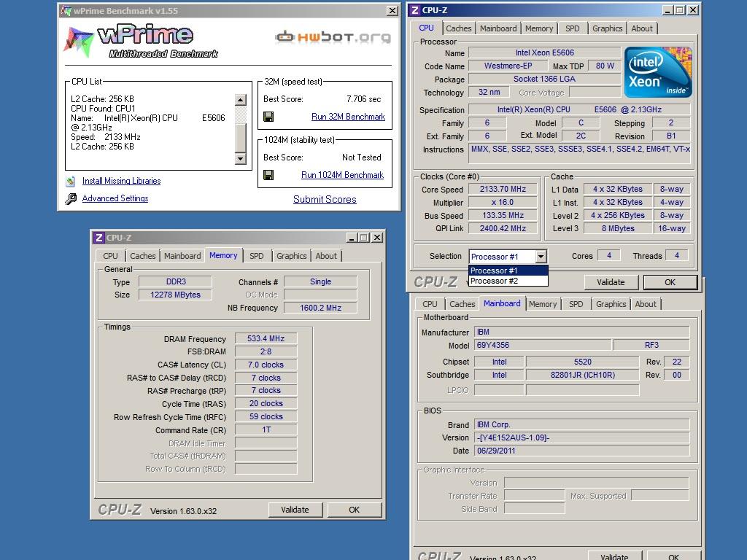Switch to the CPU tab in the Memory CPU-Z window
747x560 pixels.
click(111, 256)
